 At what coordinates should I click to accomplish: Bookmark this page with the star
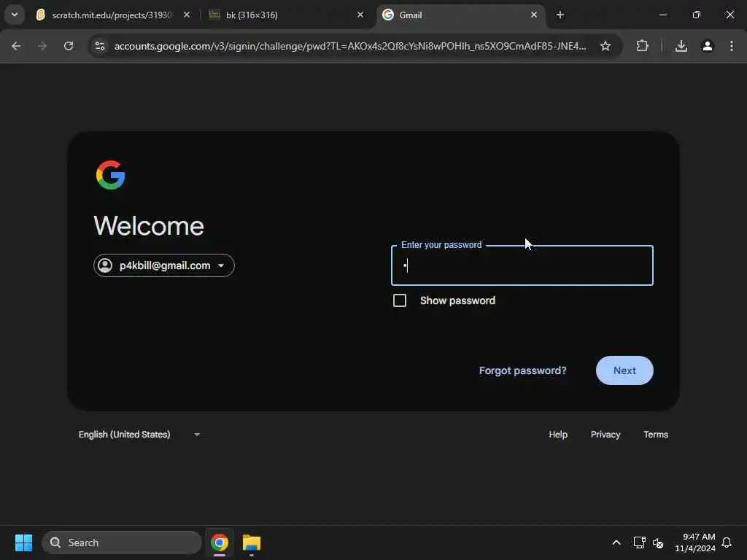click(x=605, y=46)
